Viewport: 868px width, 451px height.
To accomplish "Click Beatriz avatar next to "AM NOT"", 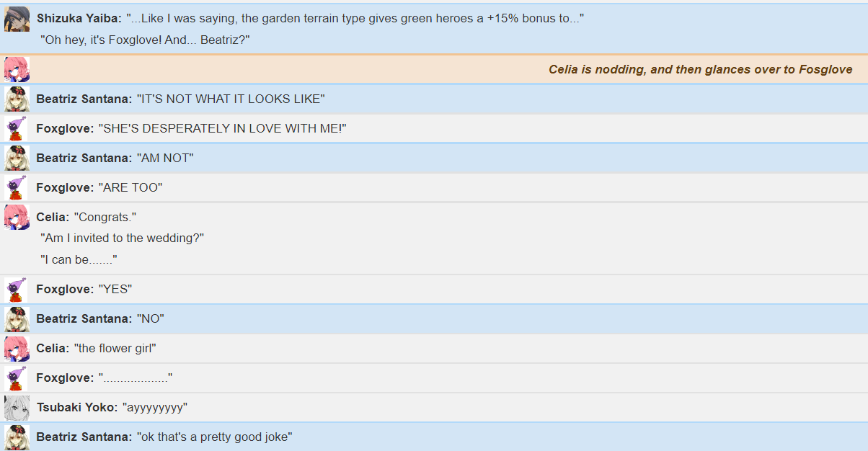I will (x=17, y=158).
